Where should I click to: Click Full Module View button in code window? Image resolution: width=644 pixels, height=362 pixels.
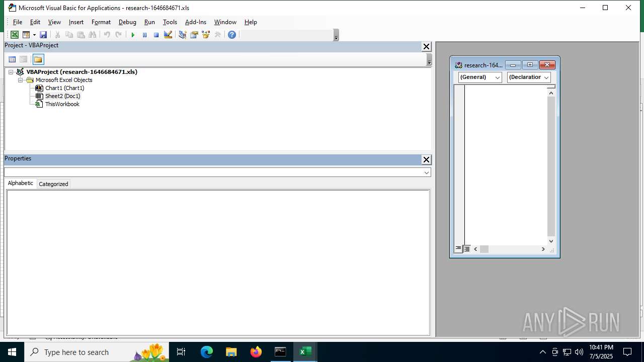coord(467,249)
